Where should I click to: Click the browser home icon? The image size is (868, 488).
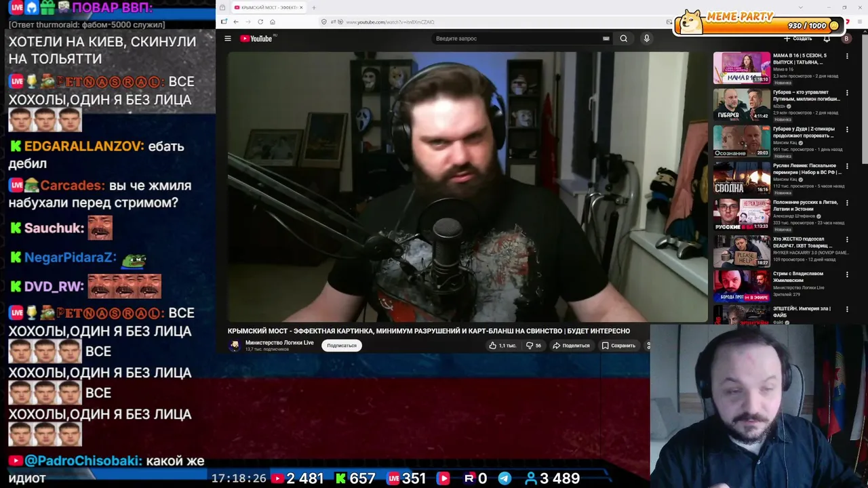point(273,22)
